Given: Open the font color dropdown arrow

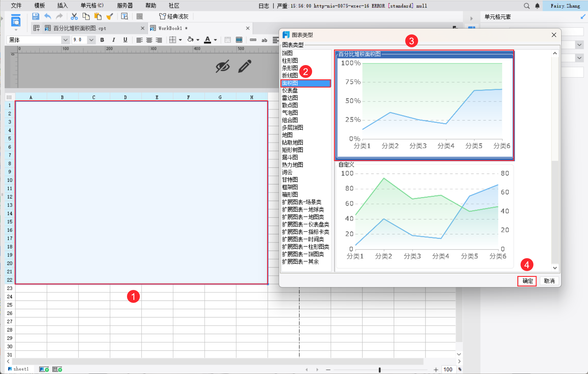Looking at the screenshot, I should [215, 40].
